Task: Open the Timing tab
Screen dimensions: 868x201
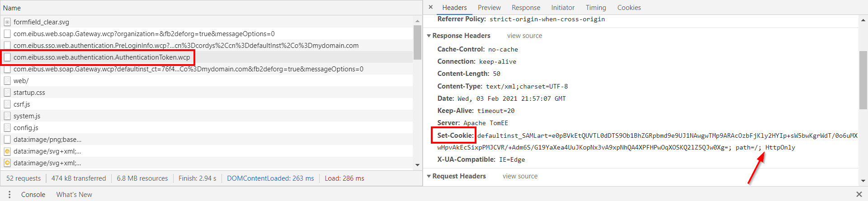Action: (x=596, y=8)
